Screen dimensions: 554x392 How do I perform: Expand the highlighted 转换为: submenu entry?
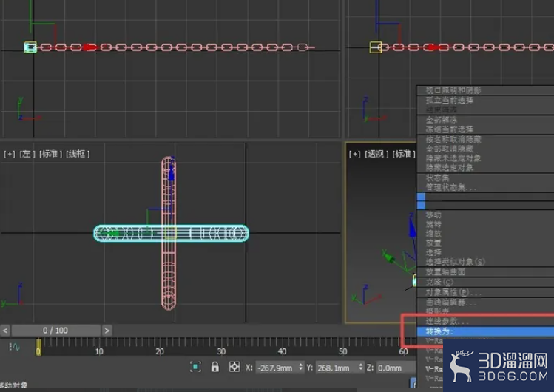(485, 331)
